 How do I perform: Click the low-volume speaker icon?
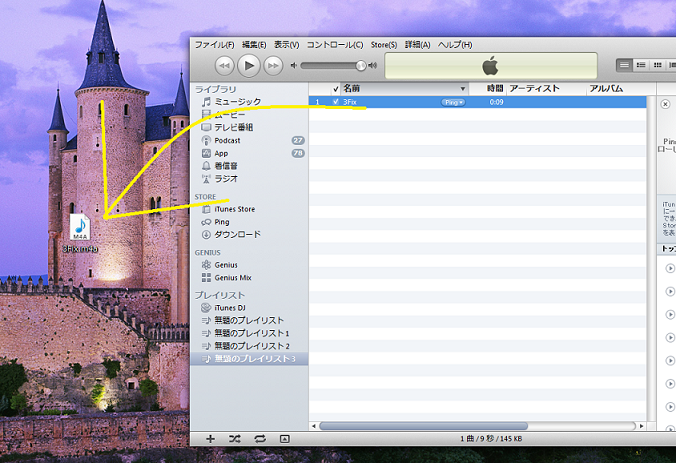(294, 66)
